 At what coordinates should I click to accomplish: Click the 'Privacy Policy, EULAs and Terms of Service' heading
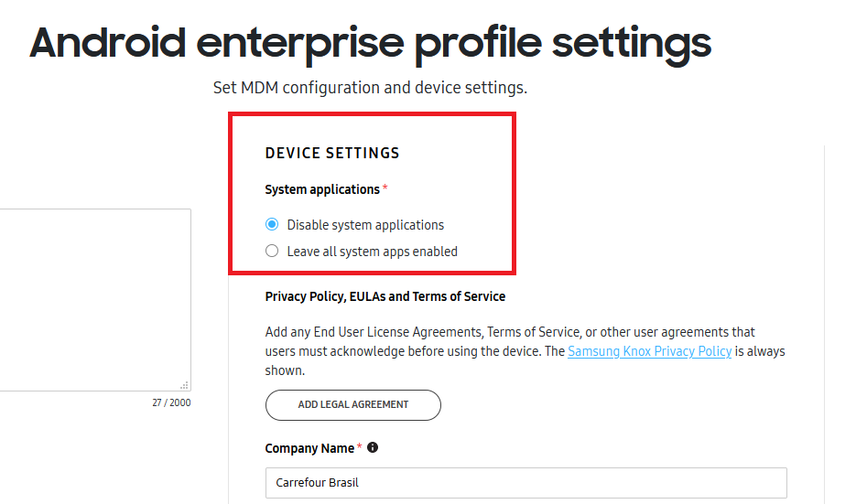[x=385, y=296]
